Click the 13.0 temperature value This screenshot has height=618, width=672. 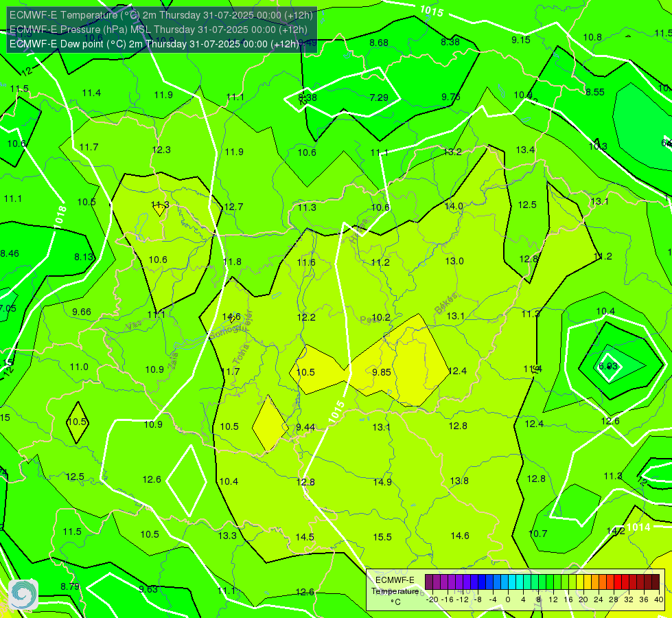pos(454,261)
